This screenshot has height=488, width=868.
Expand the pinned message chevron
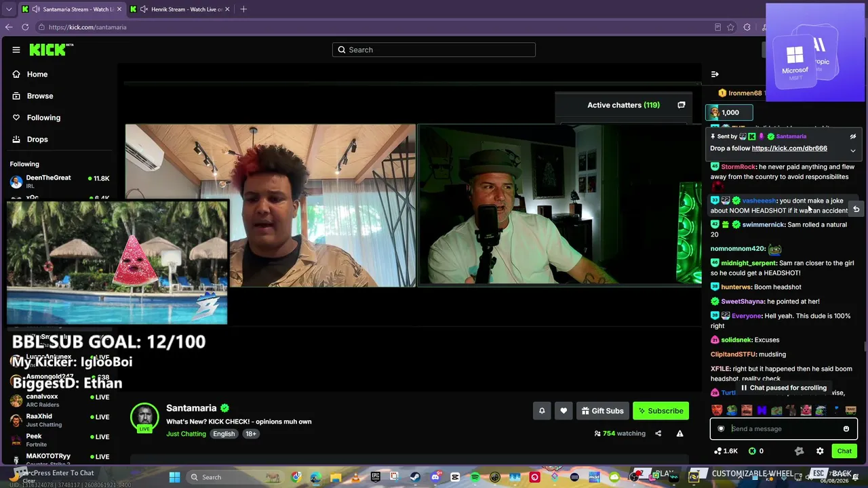[x=853, y=150]
